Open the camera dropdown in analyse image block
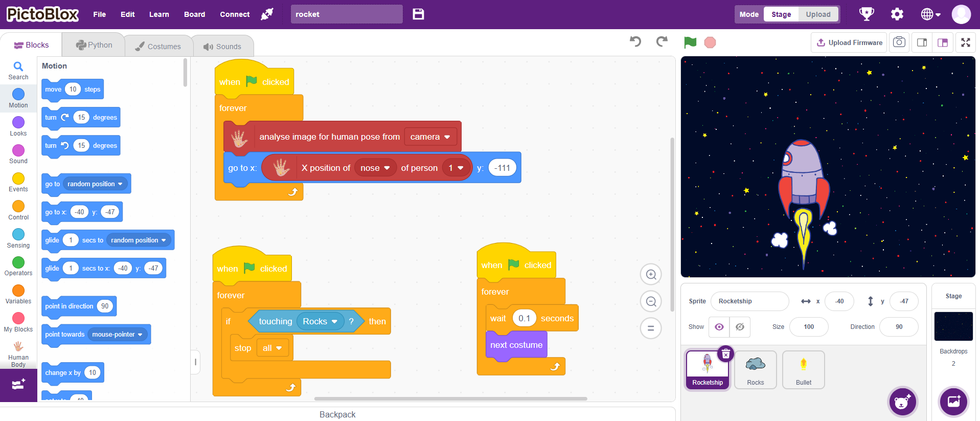 pyautogui.click(x=430, y=137)
